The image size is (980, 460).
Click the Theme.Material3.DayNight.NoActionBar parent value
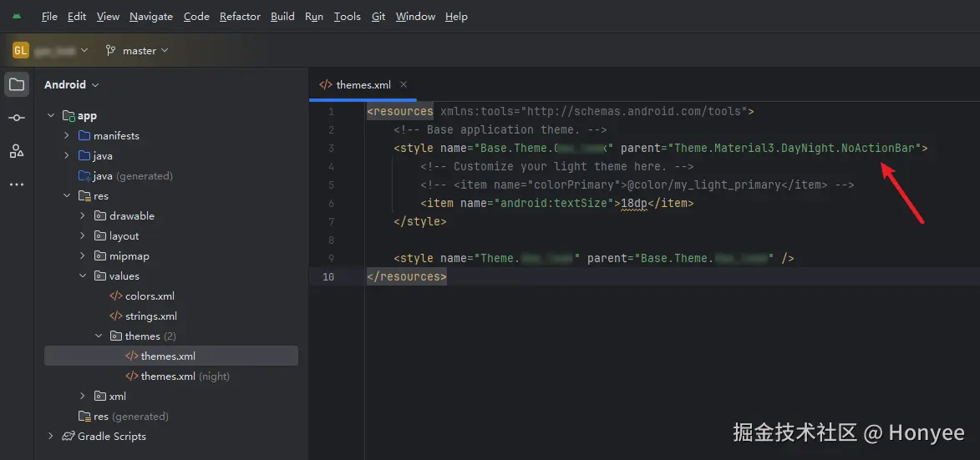coord(795,149)
